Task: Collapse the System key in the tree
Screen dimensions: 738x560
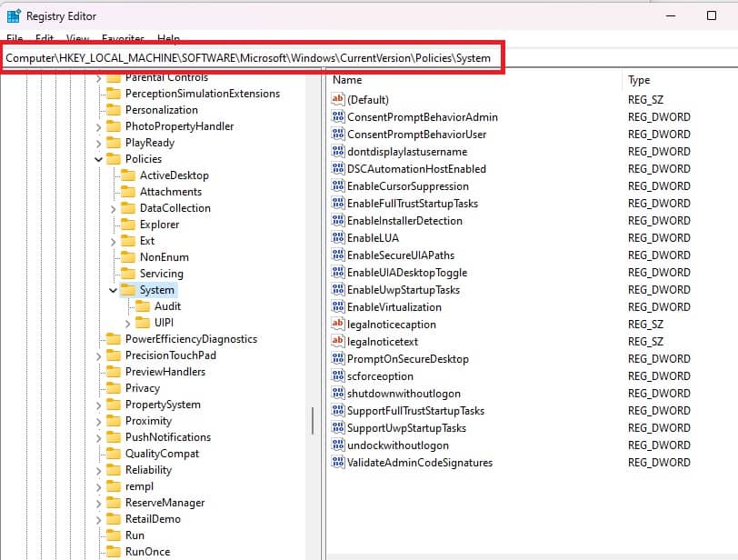Action: coord(113,289)
